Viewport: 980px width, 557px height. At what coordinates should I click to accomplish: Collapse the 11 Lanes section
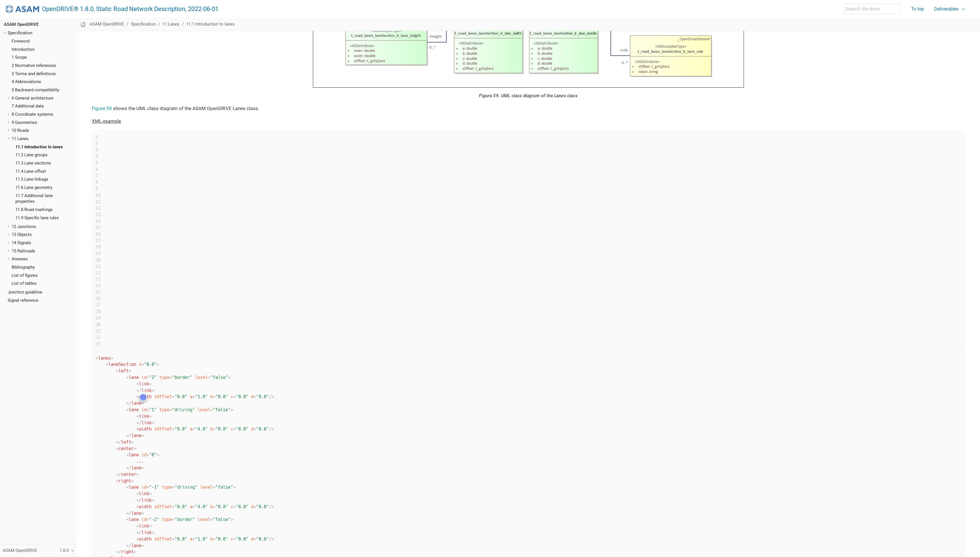9,138
